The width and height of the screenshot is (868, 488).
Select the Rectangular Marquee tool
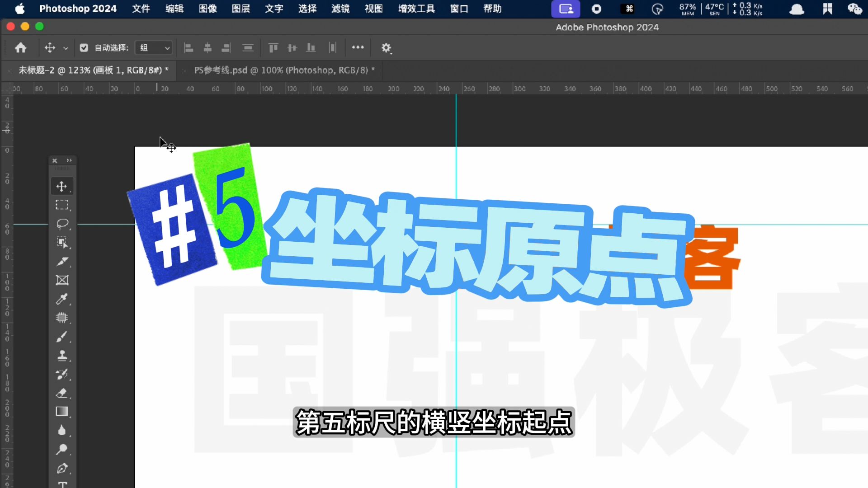[62, 205]
